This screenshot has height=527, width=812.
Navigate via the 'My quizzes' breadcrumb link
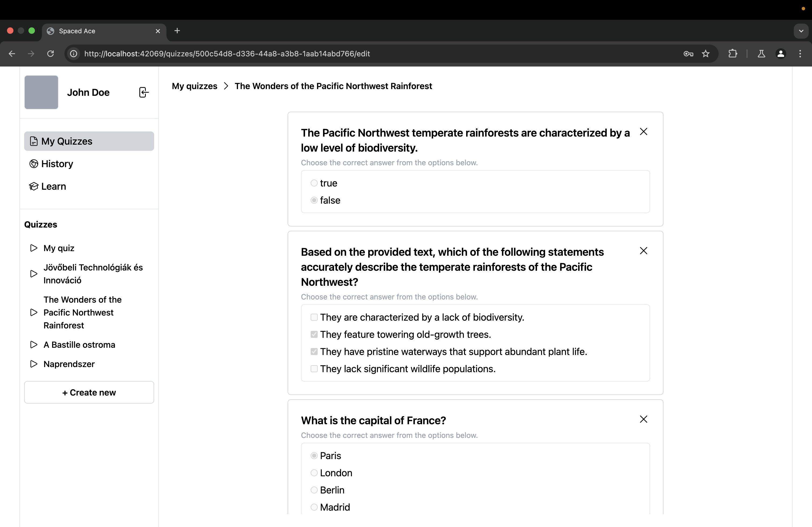pos(194,86)
